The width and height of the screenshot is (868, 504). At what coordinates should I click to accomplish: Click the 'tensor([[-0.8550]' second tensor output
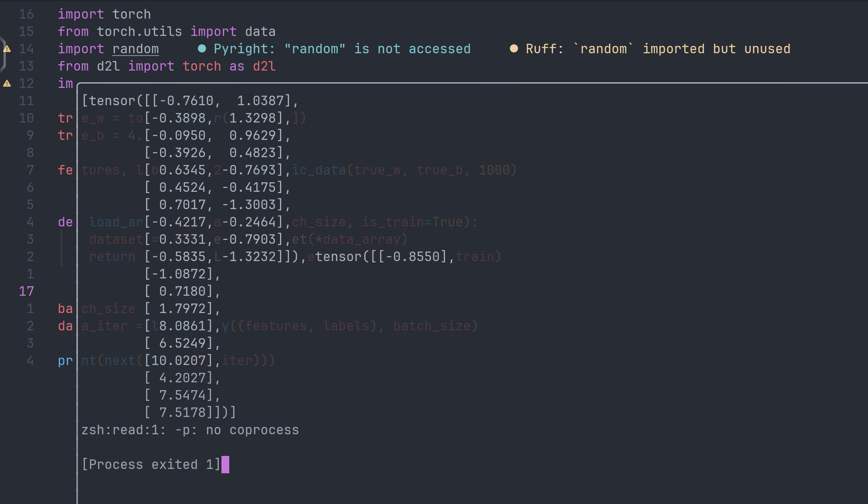pos(384,257)
